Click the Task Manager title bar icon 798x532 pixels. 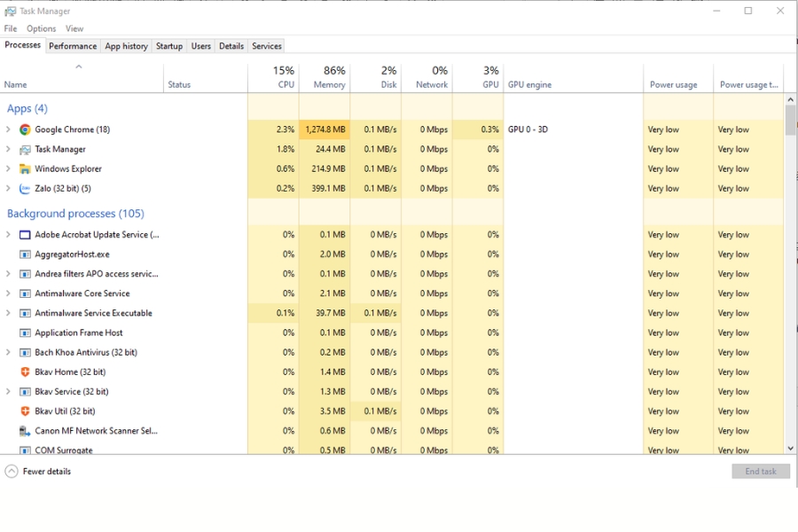pyautogui.click(x=10, y=11)
